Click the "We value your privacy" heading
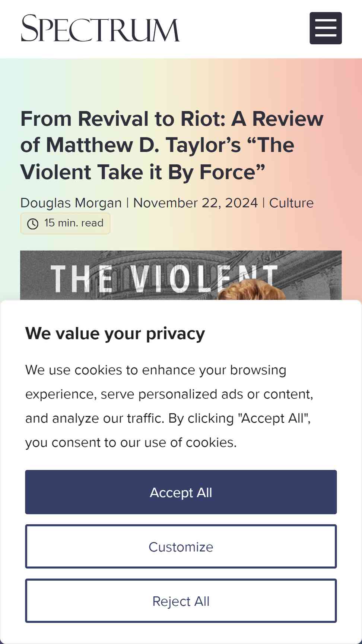This screenshot has height=644, width=362. click(x=115, y=334)
